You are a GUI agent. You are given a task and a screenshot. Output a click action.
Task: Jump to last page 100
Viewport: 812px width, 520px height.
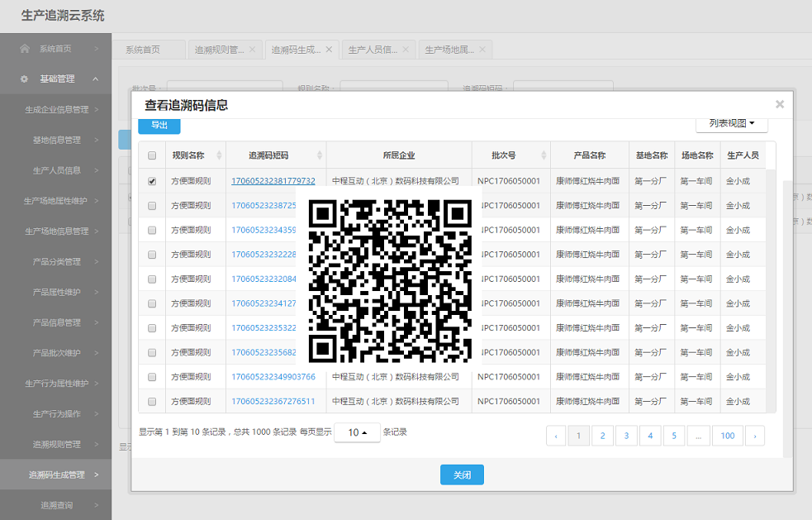click(x=728, y=436)
